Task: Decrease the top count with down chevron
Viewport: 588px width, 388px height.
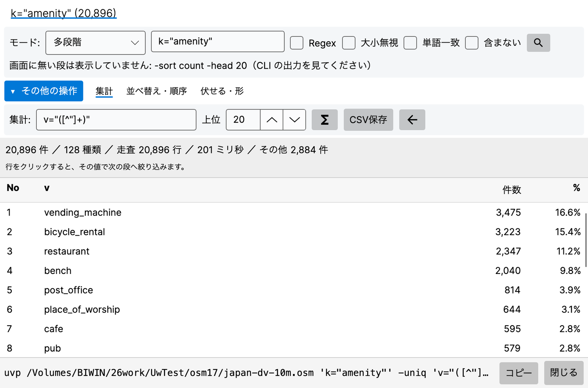Action: point(294,120)
